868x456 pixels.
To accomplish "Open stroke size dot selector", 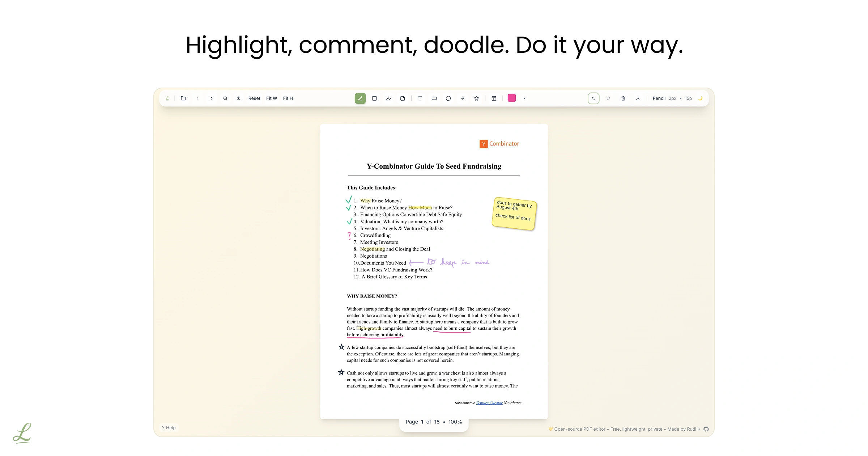I will (x=524, y=98).
